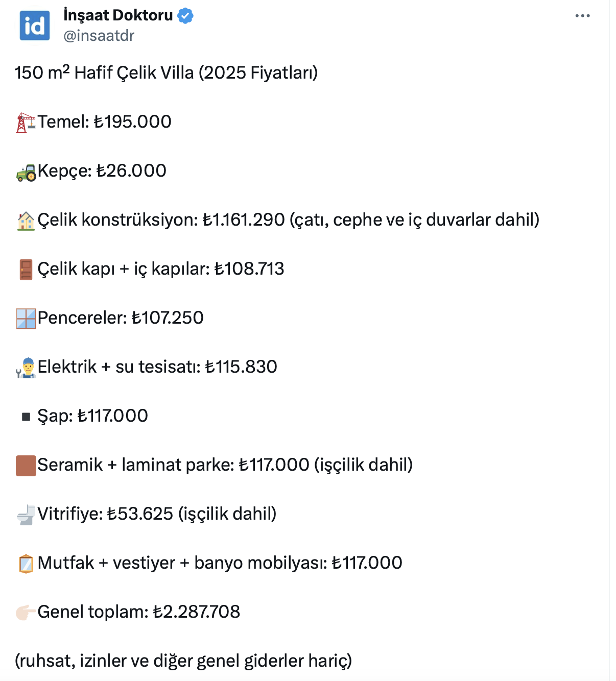Viewport: 616px width, 681px height.
Task: Click the blue verified badge
Action: (185, 16)
